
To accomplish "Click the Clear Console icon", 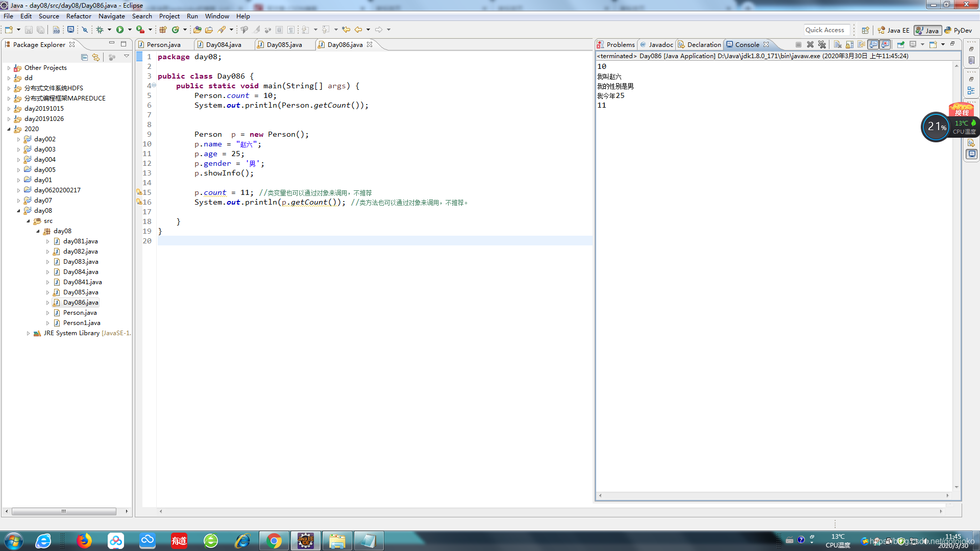I will [837, 44].
